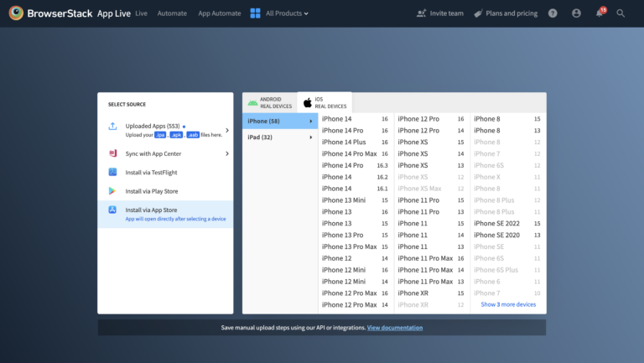644x363 pixels.
Task: Click the Invite team people icon
Action: pyautogui.click(x=422, y=13)
